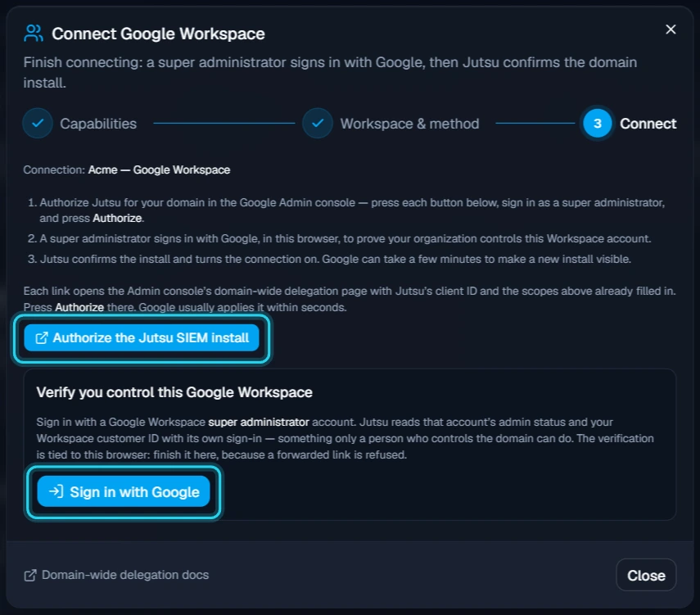Click the connection name Acme — Google Workspace
Screen dimensions: 700x615
160,170
